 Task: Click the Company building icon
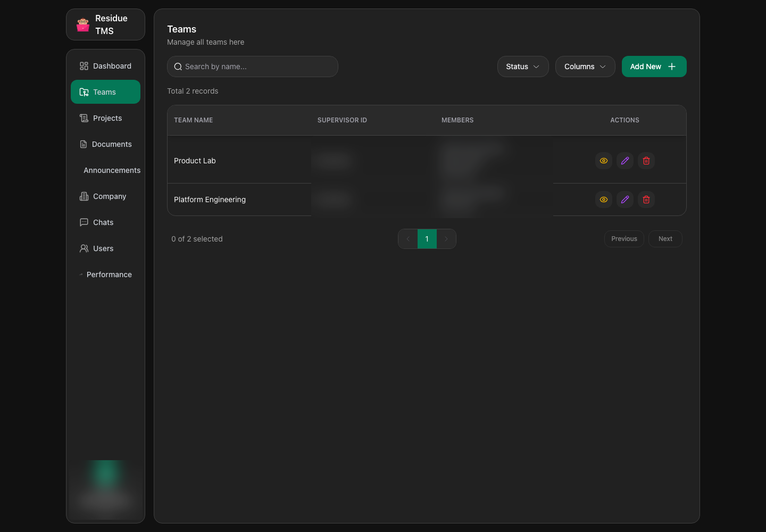pyautogui.click(x=84, y=196)
